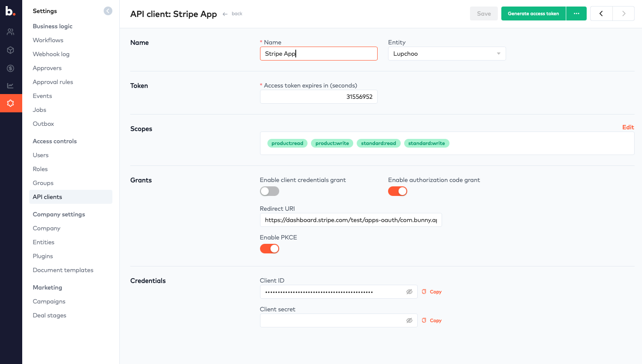This screenshot has width=642, height=364.
Task: Collapse the Settings sidebar panel
Action: [108, 11]
